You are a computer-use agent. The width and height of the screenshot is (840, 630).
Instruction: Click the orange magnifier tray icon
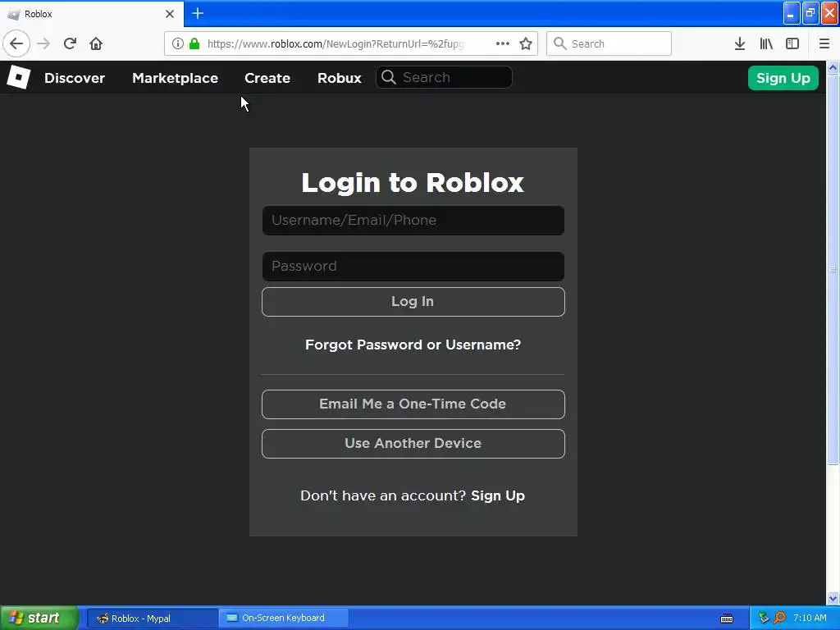click(779, 618)
